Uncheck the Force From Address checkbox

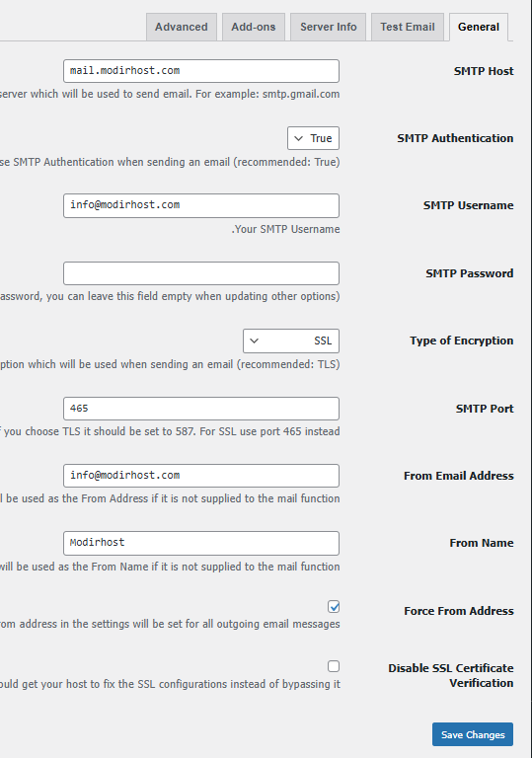(x=334, y=606)
